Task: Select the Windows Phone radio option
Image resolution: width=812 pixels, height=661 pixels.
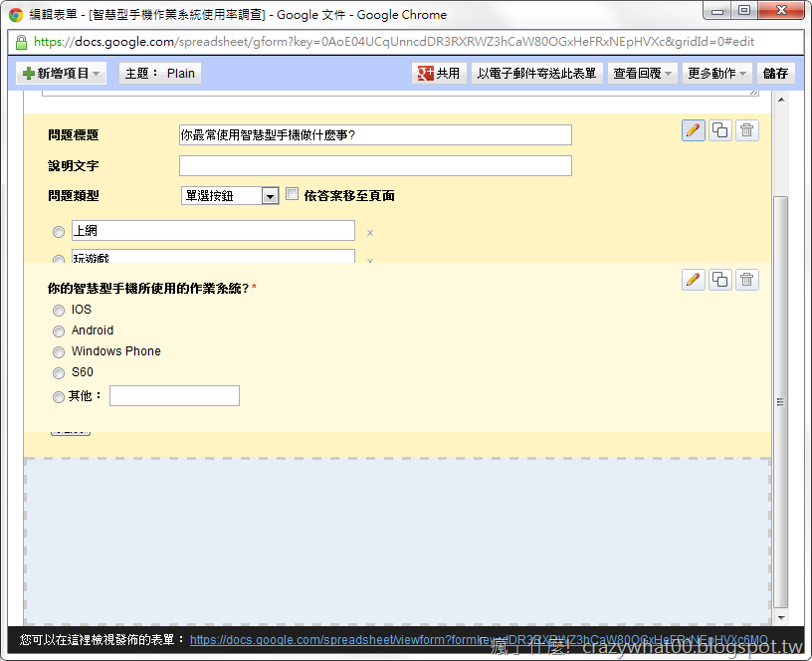Action: (x=59, y=352)
